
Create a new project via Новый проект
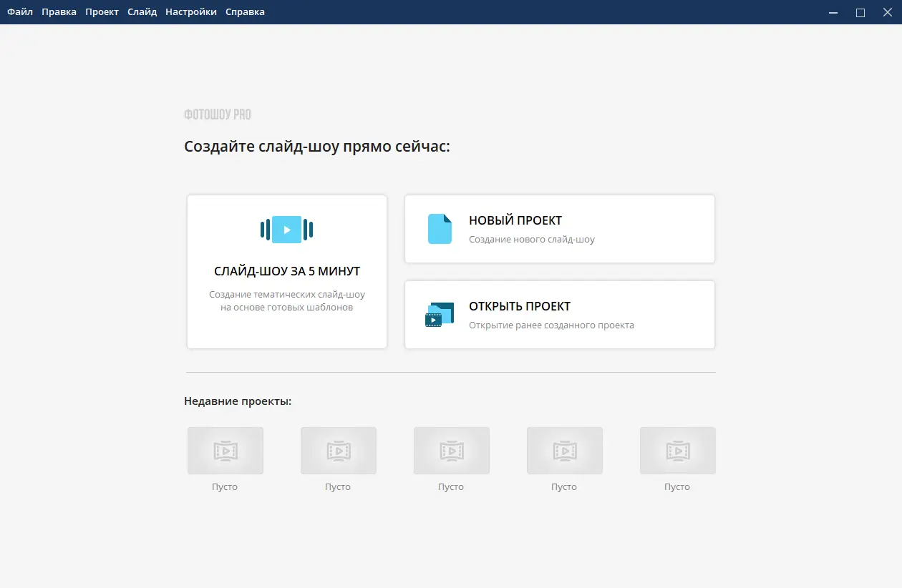(560, 229)
